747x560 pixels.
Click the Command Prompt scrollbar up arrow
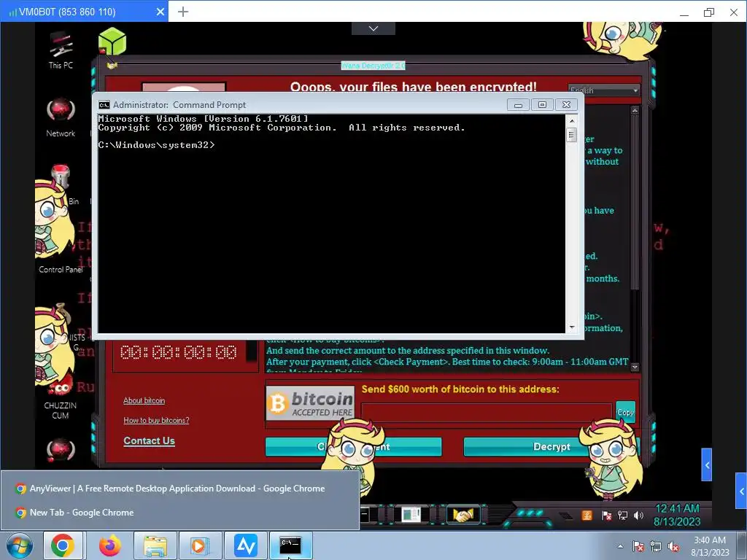coord(572,120)
